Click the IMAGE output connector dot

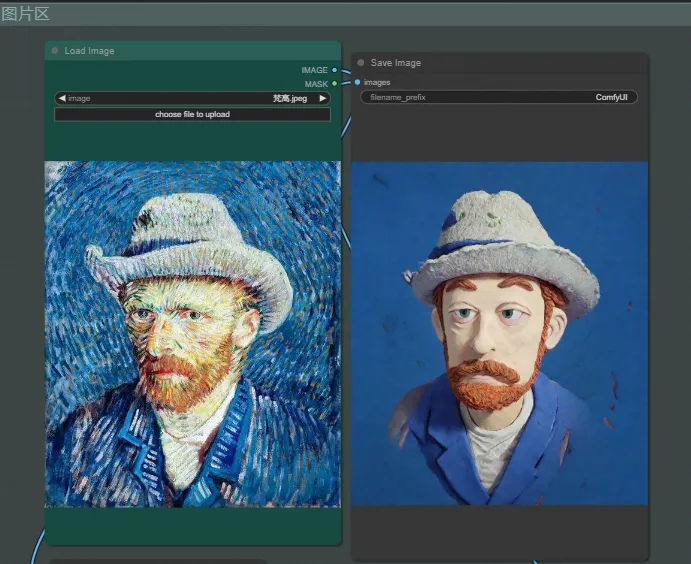click(x=334, y=70)
